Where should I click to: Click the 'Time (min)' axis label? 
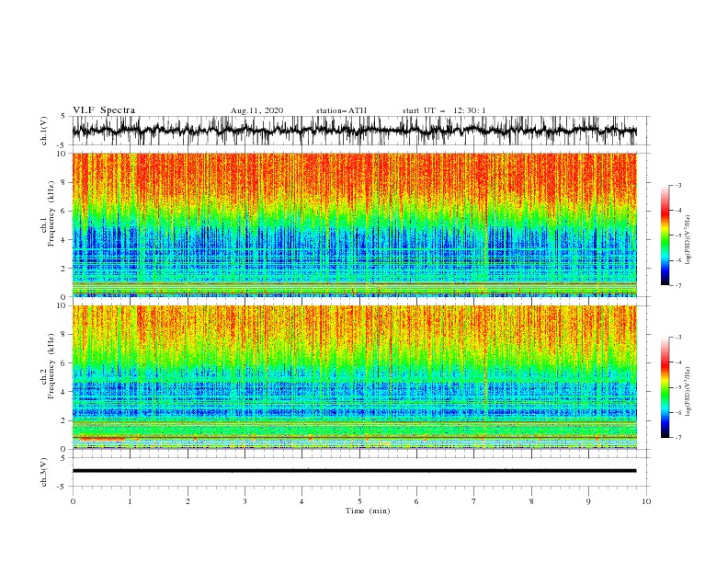coord(368,511)
